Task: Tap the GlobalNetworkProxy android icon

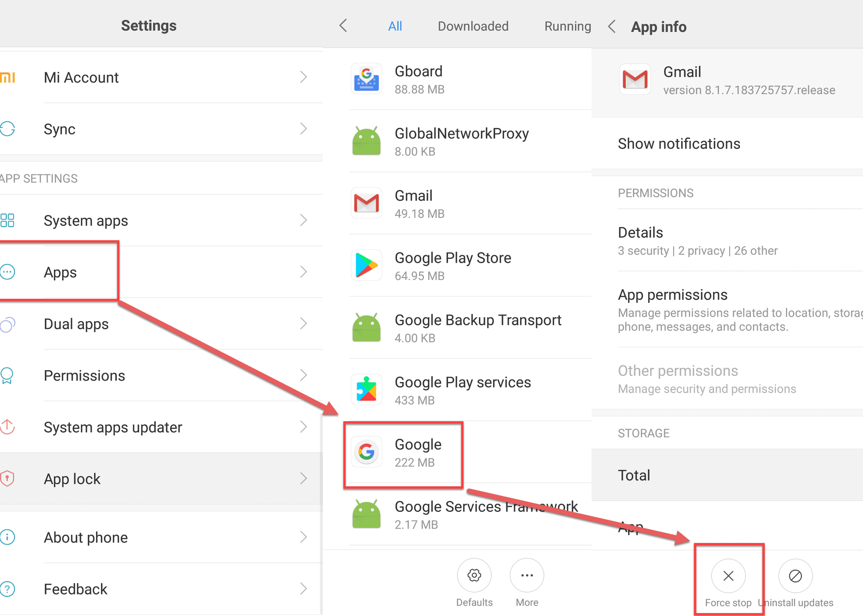Action: click(366, 141)
